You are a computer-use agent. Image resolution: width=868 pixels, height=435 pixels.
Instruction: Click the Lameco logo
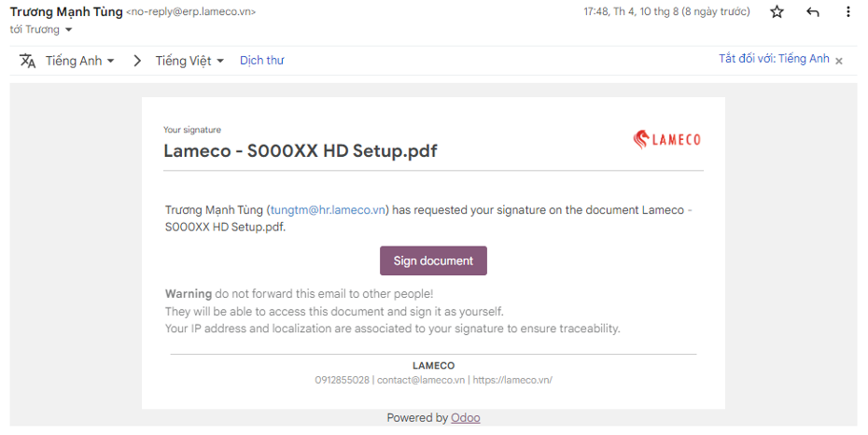coord(666,139)
